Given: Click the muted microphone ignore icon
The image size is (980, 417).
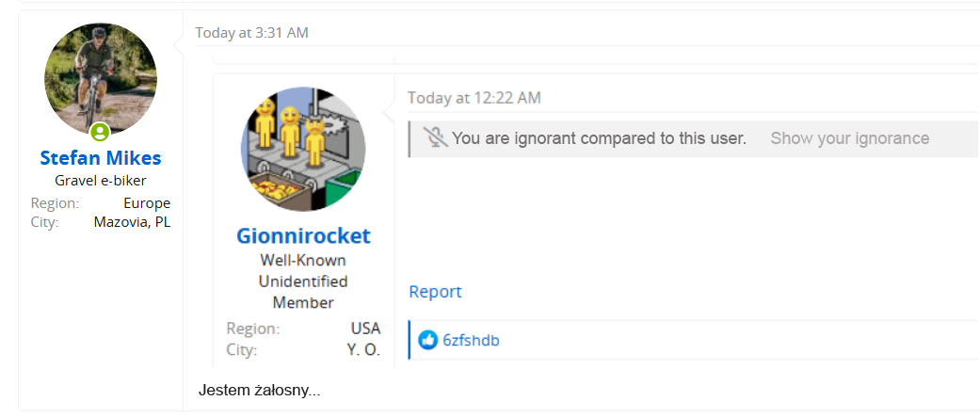Looking at the screenshot, I should pos(434,138).
